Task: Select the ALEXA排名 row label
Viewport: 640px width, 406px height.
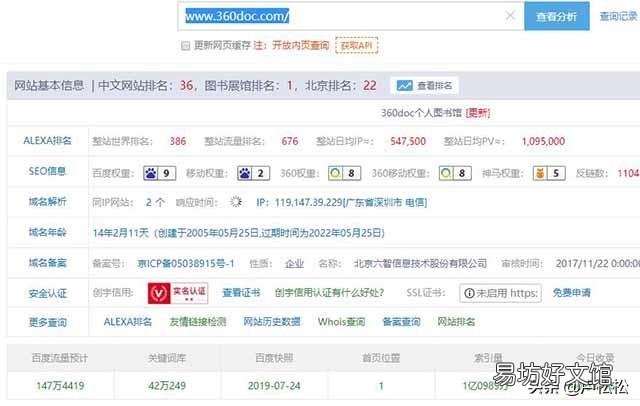Action: (47, 141)
